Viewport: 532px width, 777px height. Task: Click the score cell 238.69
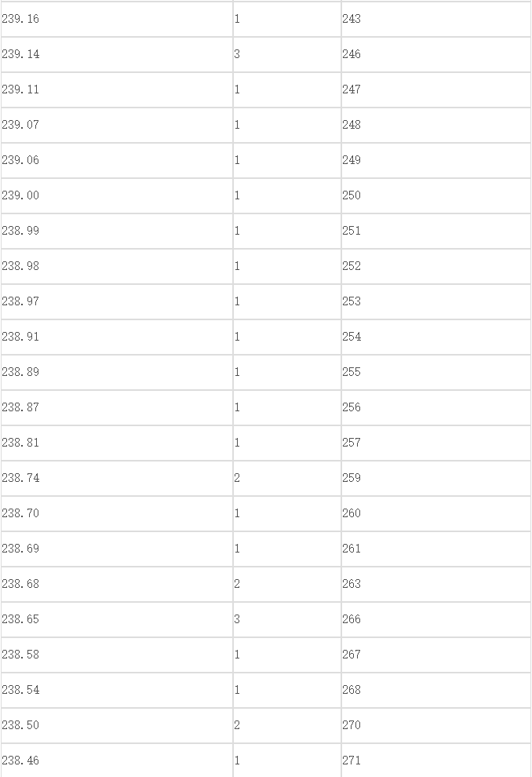117,549
